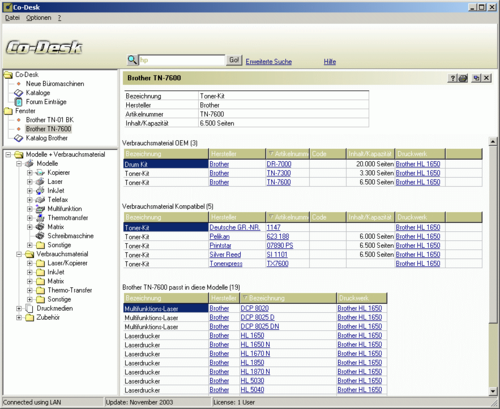Screen dimensions: 500x409
Task: Open the Erweiterte Suche link
Action: (x=269, y=62)
